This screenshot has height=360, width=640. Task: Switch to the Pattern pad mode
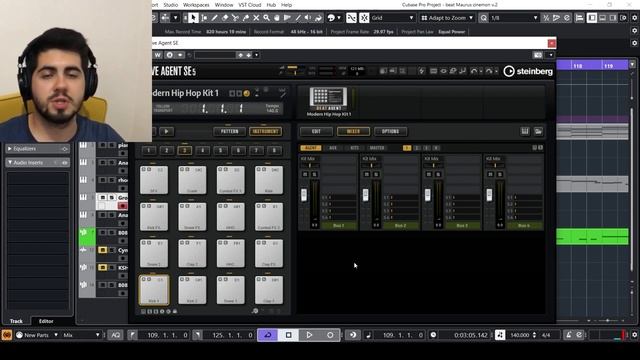(229, 131)
